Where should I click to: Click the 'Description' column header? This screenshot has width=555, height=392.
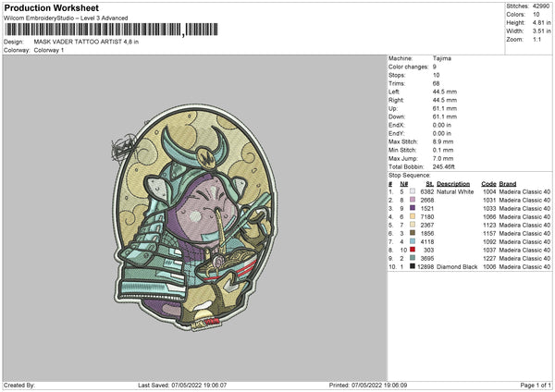tap(453, 184)
